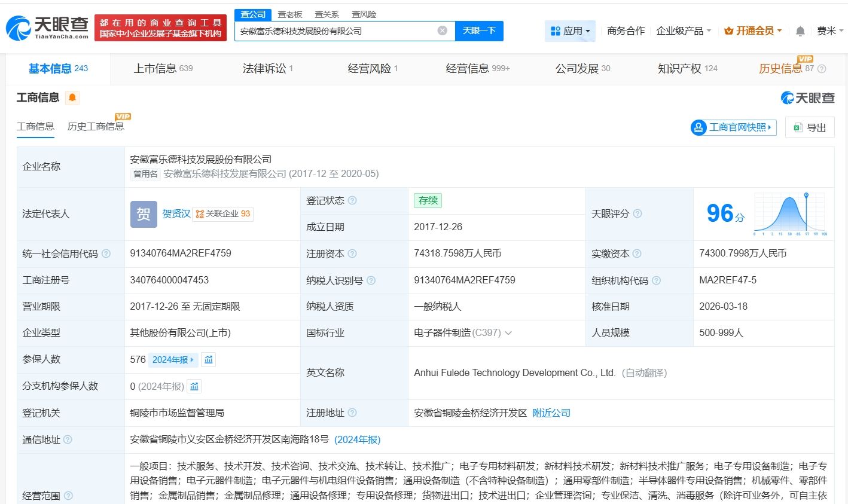
Task: Click the 天眼一下 search button
Action: point(479,30)
